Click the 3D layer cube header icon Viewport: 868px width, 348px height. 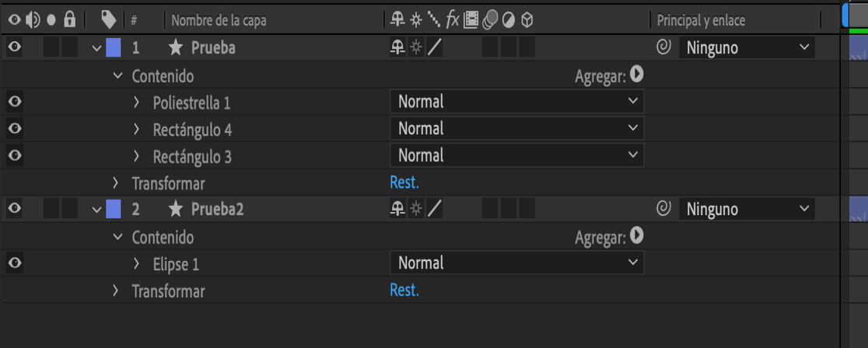(527, 19)
